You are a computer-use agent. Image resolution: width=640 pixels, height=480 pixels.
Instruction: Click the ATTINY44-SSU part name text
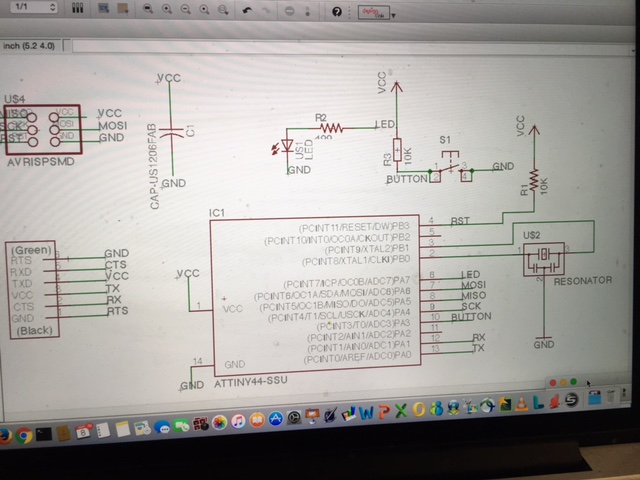click(x=251, y=382)
